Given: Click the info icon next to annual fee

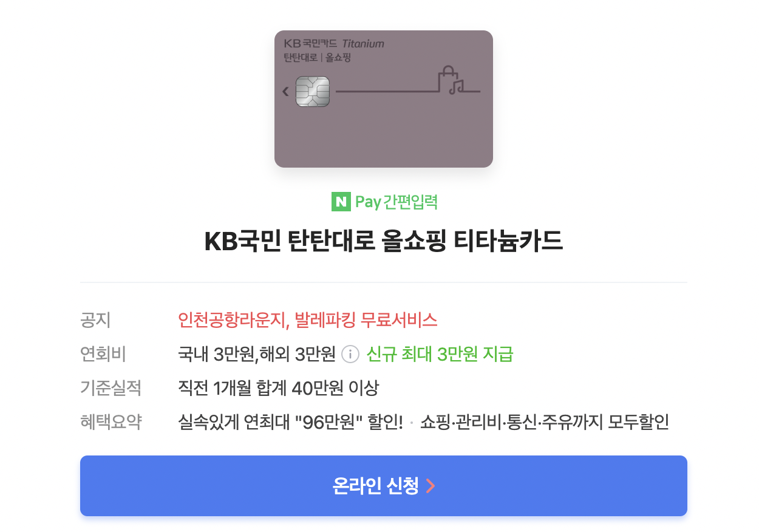Looking at the screenshot, I should pos(350,354).
